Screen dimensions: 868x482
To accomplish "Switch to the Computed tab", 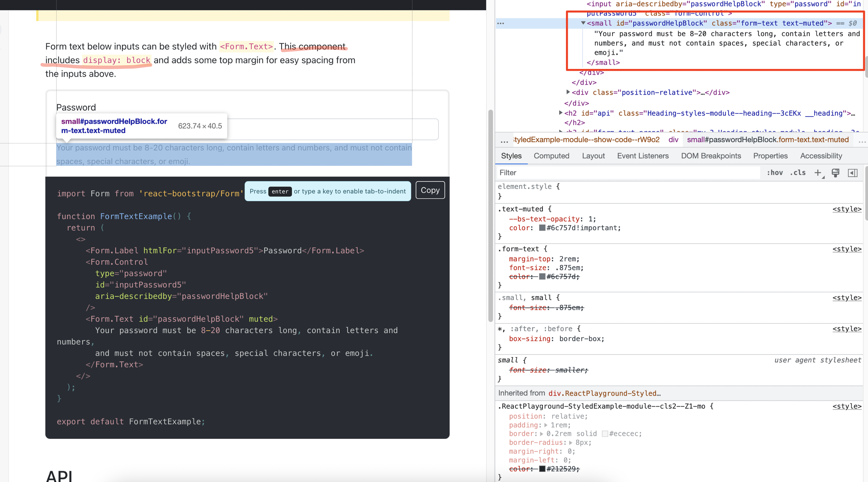I will [551, 156].
